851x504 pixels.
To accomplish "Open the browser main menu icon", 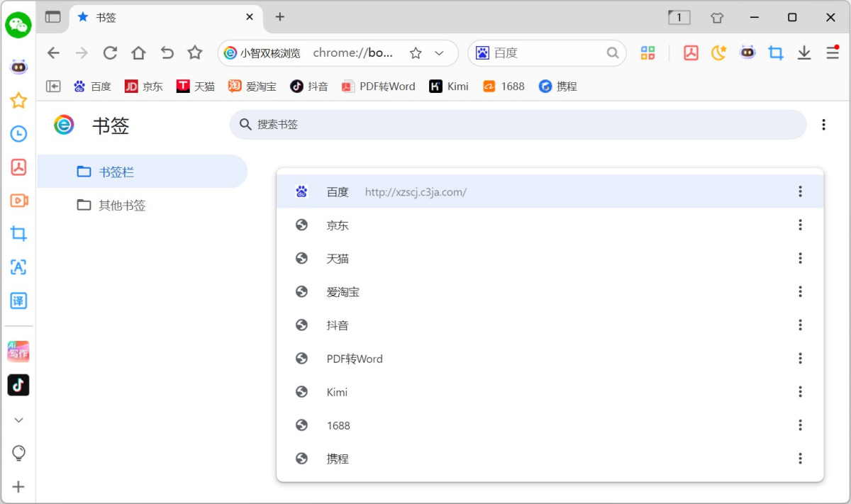I will tap(830, 52).
